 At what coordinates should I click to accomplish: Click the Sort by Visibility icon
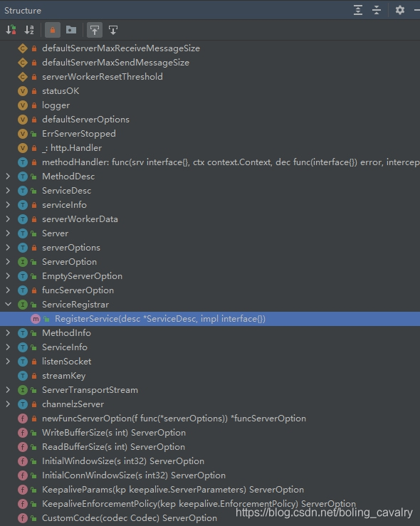coord(11,30)
